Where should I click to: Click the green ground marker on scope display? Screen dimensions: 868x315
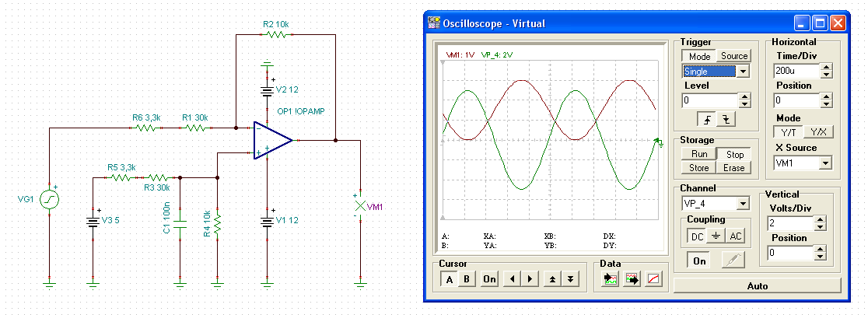click(660, 143)
